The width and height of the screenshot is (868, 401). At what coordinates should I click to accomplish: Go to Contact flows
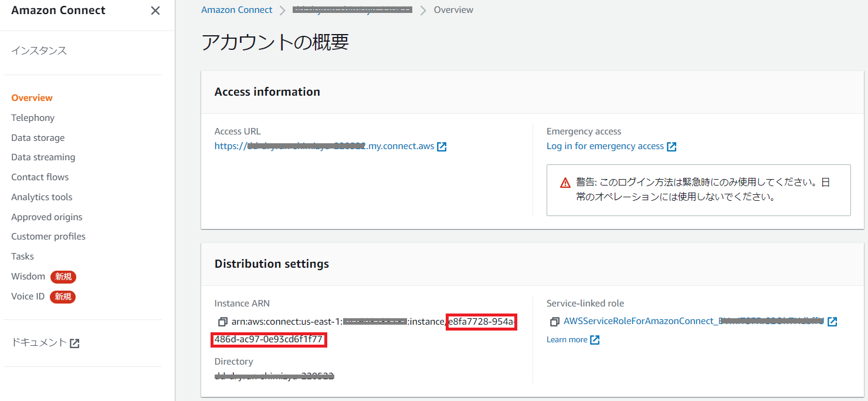tap(40, 177)
